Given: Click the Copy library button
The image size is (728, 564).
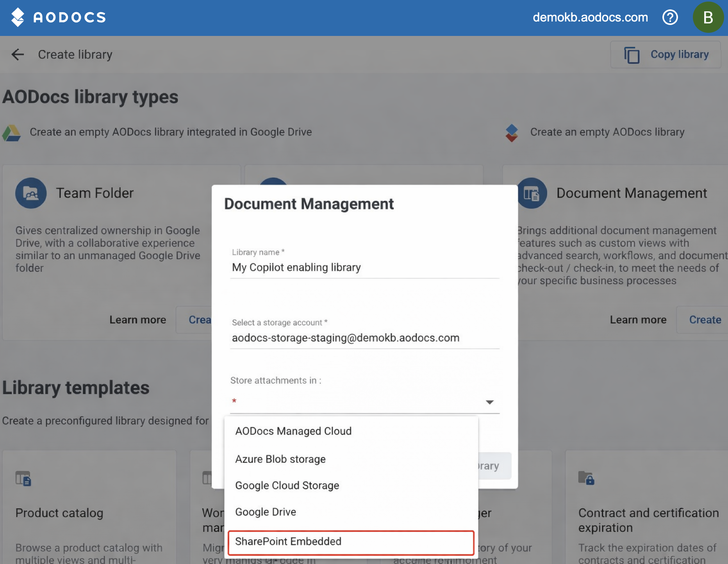Looking at the screenshot, I should 666,55.
